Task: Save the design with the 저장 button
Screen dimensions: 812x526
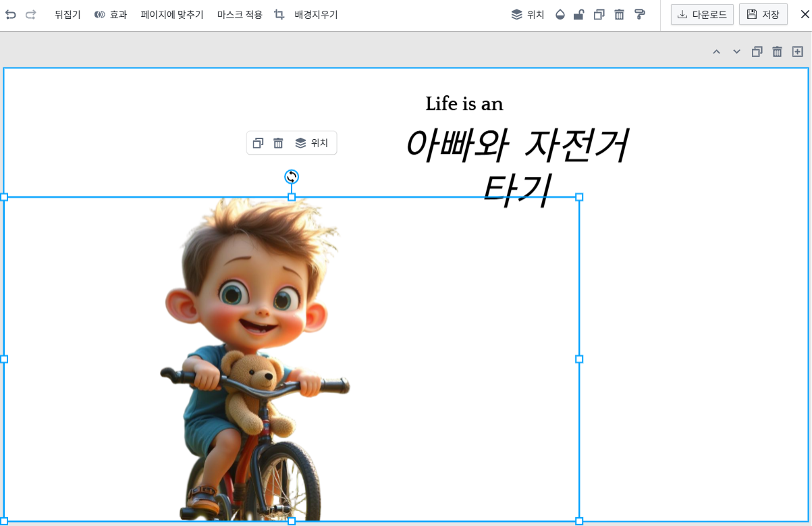Action: (763, 14)
